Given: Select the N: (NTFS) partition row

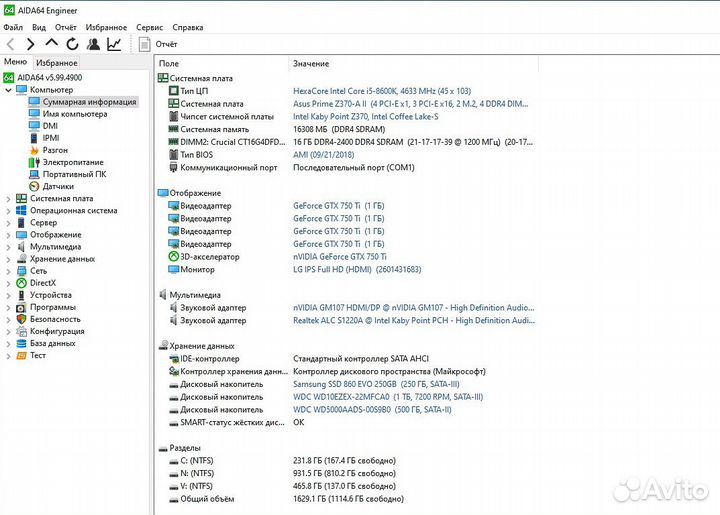Looking at the screenshot, I should (x=347, y=473).
